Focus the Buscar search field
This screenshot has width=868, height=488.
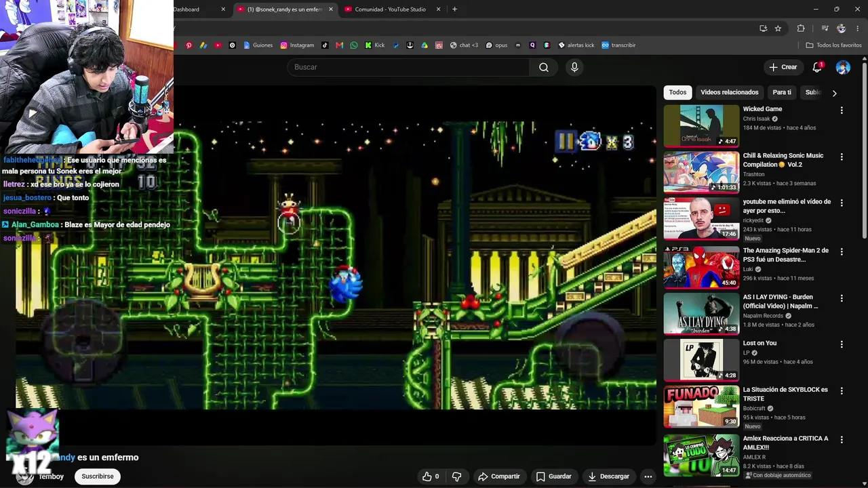pyautogui.click(x=408, y=67)
